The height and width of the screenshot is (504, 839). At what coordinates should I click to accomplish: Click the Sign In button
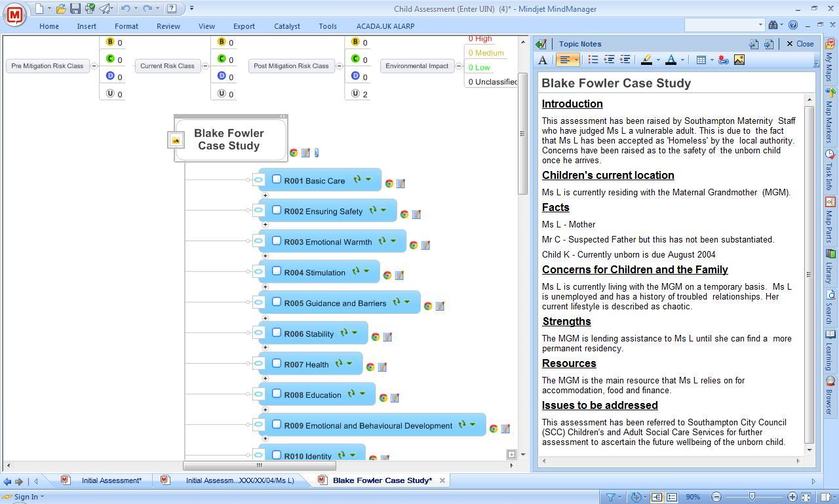(x=23, y=497)
